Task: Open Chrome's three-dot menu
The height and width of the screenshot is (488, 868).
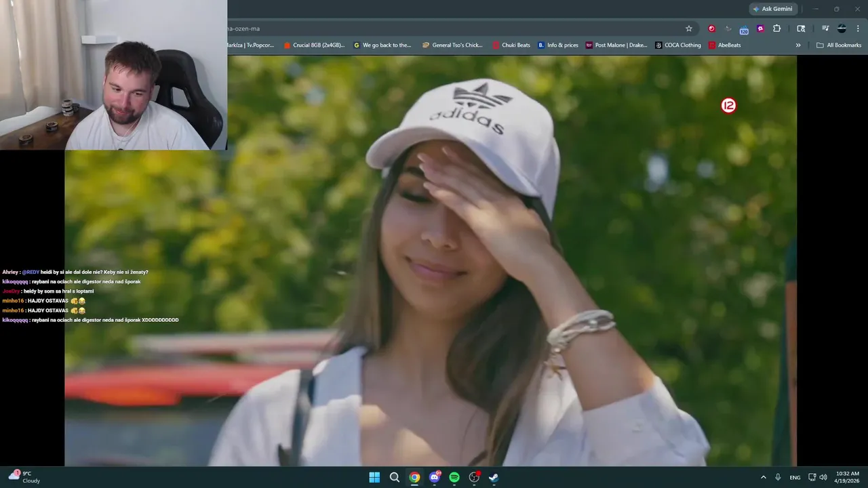Action: [859, 28]
